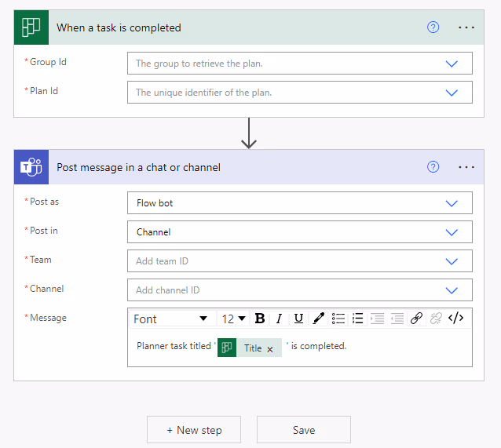Remove hyperlink using the unlink icon
This screenshot has width=501, height=448.
[436, 319]
